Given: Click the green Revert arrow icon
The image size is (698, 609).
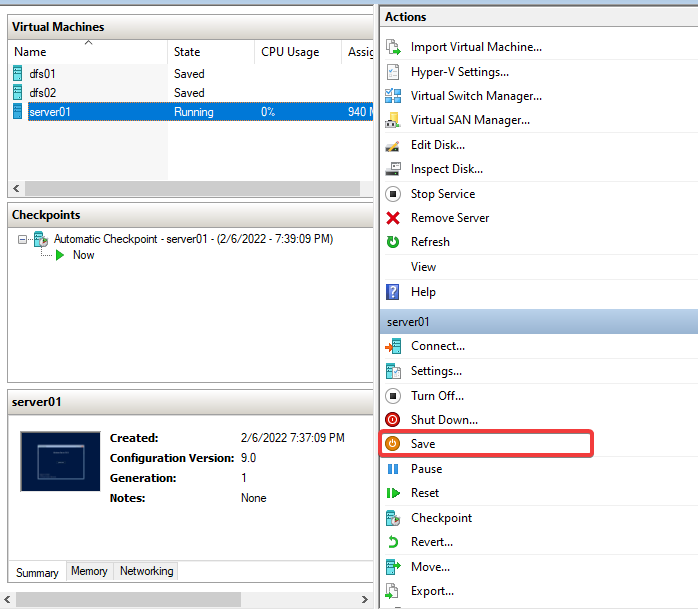Looking at the screenshot, I should coord(393,542).
